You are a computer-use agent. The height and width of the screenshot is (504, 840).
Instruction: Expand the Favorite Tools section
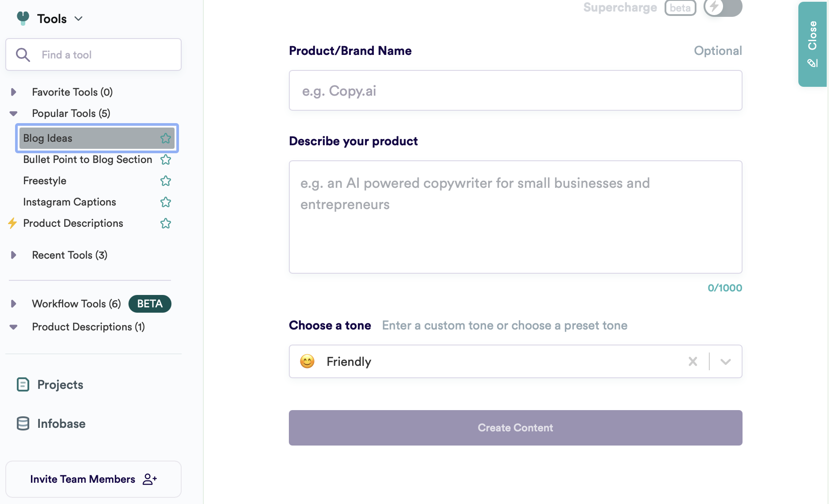point(14,92)
